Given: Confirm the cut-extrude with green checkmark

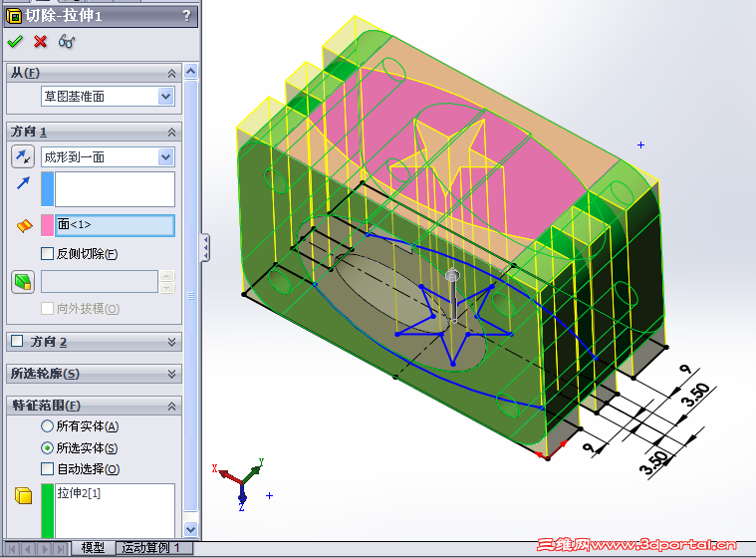Looking at the screenshot, I should (x=15, y=42).
